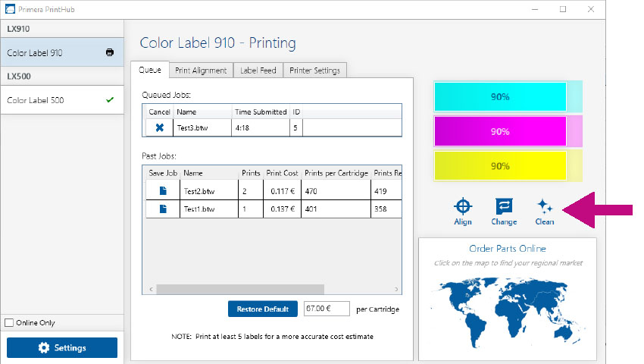644x364 pixels.
Task: Click the 4:18 time submitted cell
Action: point(261,128)
